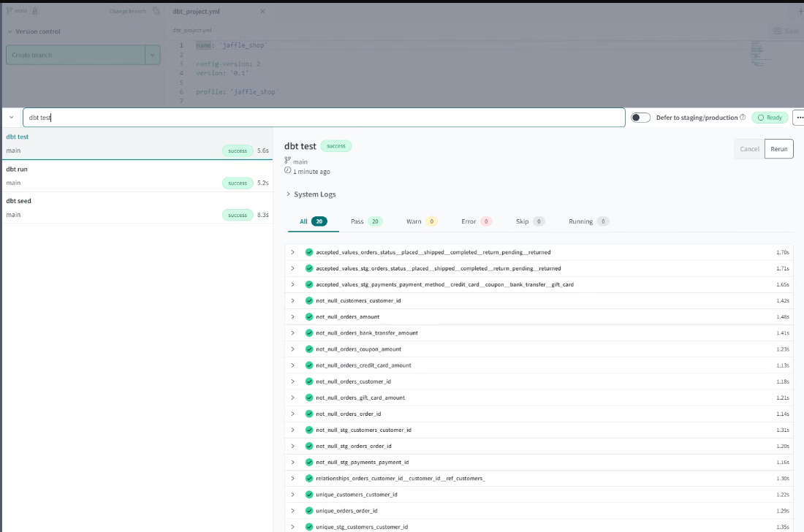Screen dimensions: 804x532
Task: Click success check icon of not_null_stg_customers_customer_id
Action: 308,430
